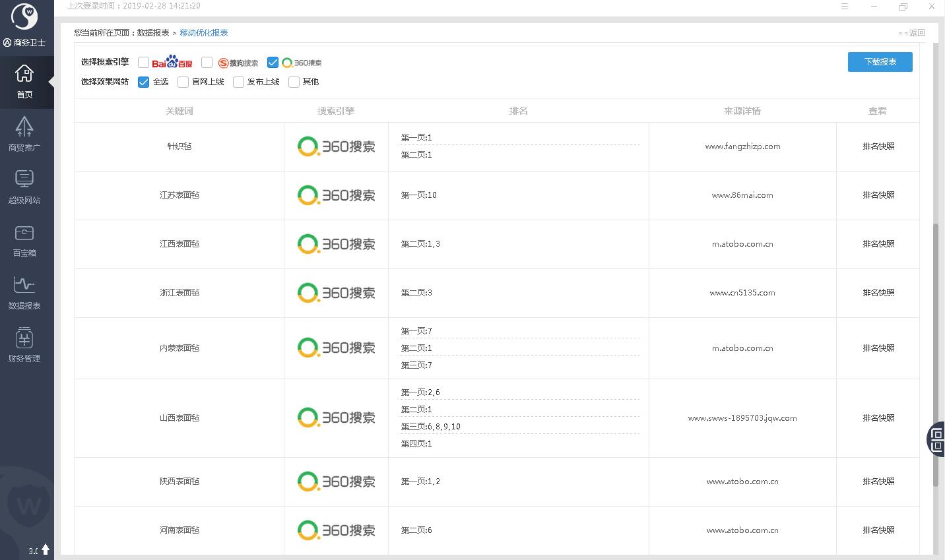
Task: View 排名快照 for 针织毡 row
Action: [x=878, y=146]
